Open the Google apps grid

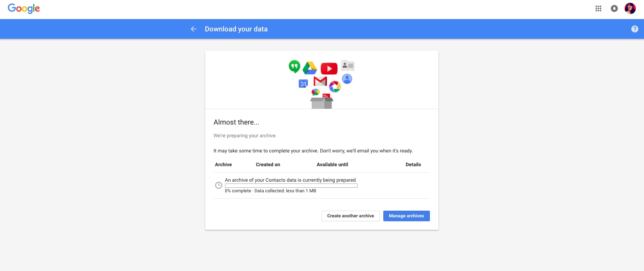(598, 8)
